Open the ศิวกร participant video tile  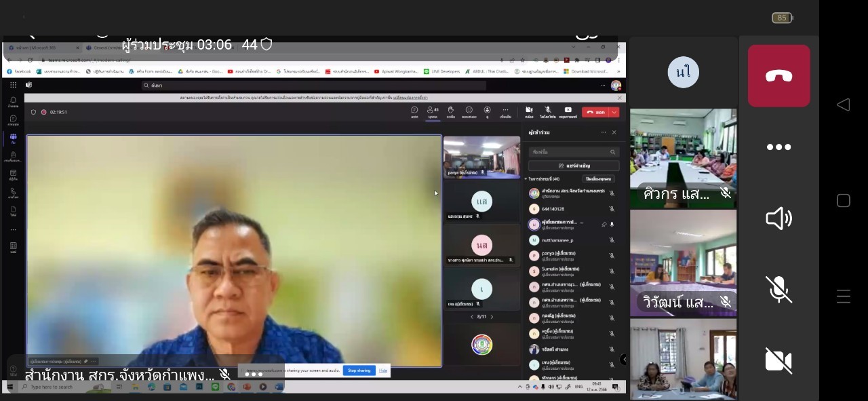click(683, 157)
